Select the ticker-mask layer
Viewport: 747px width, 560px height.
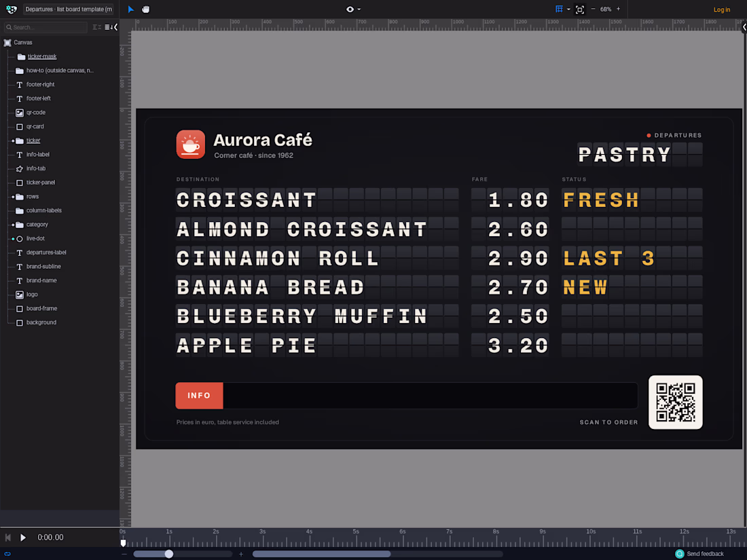tap(42, 56)
